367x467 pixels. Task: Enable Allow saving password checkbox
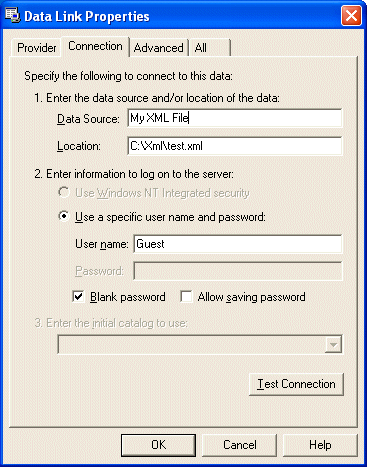click(186, 297)
